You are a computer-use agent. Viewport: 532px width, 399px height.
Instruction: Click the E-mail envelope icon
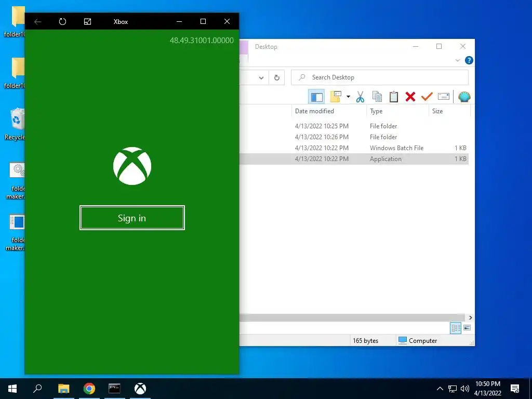[444, 97]
